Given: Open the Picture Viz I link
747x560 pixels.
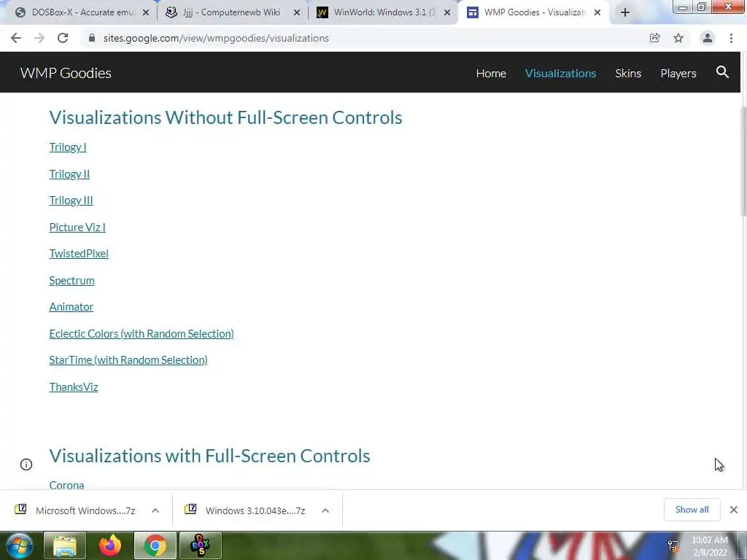Looking at the screenshot, I should (77, 227).
